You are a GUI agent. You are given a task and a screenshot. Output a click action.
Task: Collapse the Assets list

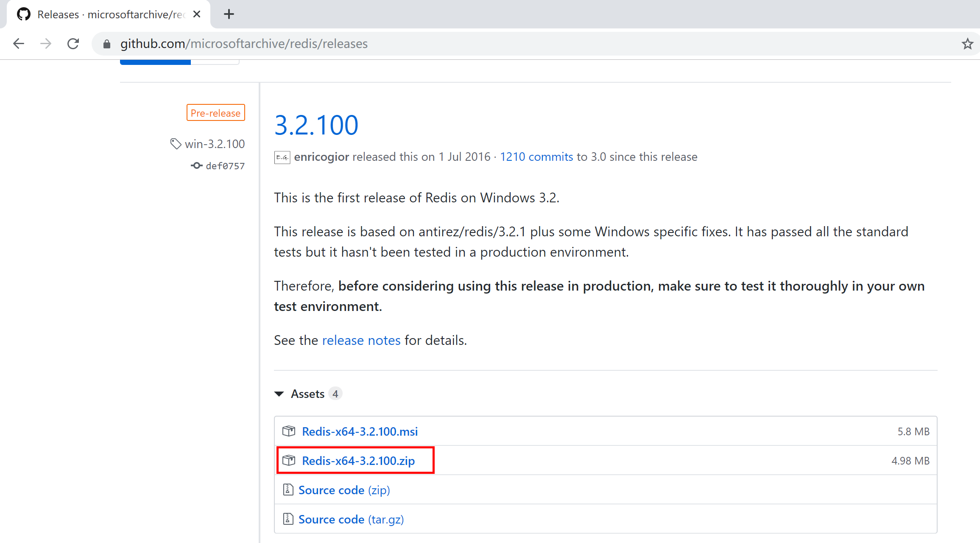click(x=279, y=394)
